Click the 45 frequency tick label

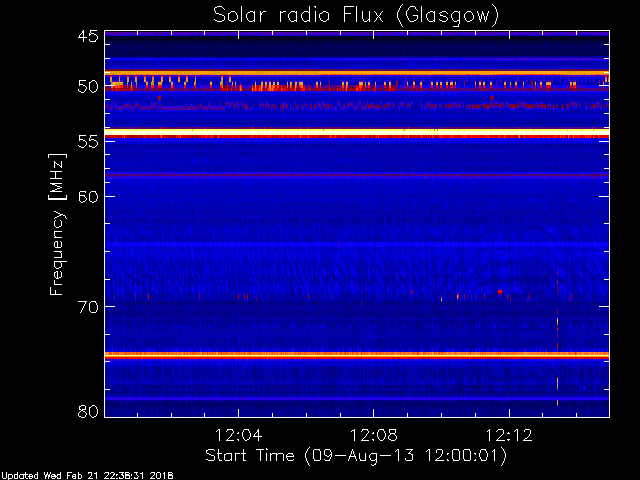tap(87, 38)
